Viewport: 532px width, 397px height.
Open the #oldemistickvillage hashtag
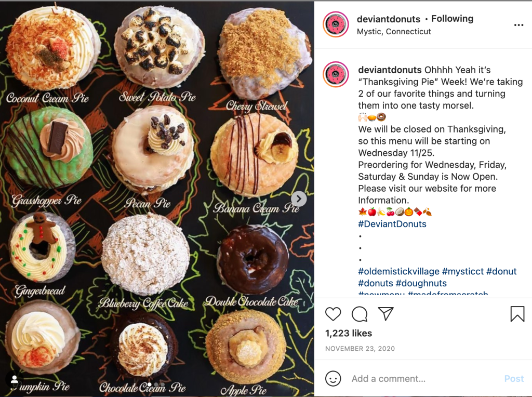[398, 271]
